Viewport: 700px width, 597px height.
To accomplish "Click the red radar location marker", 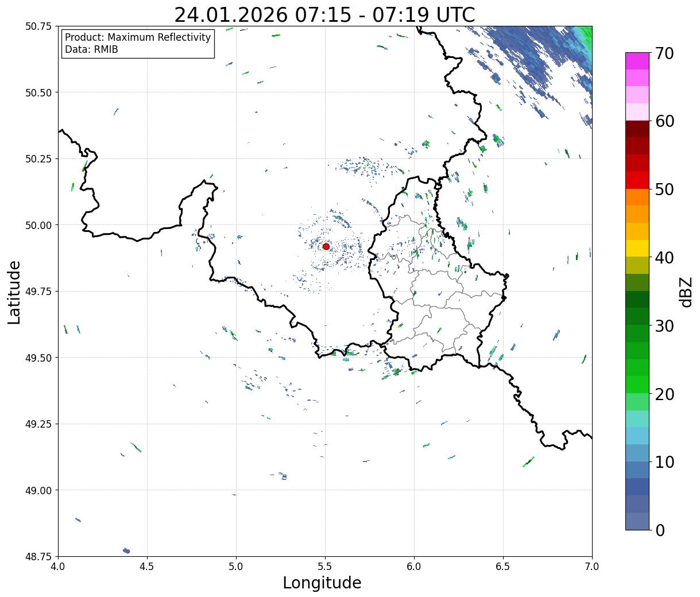I will point(326,246).
